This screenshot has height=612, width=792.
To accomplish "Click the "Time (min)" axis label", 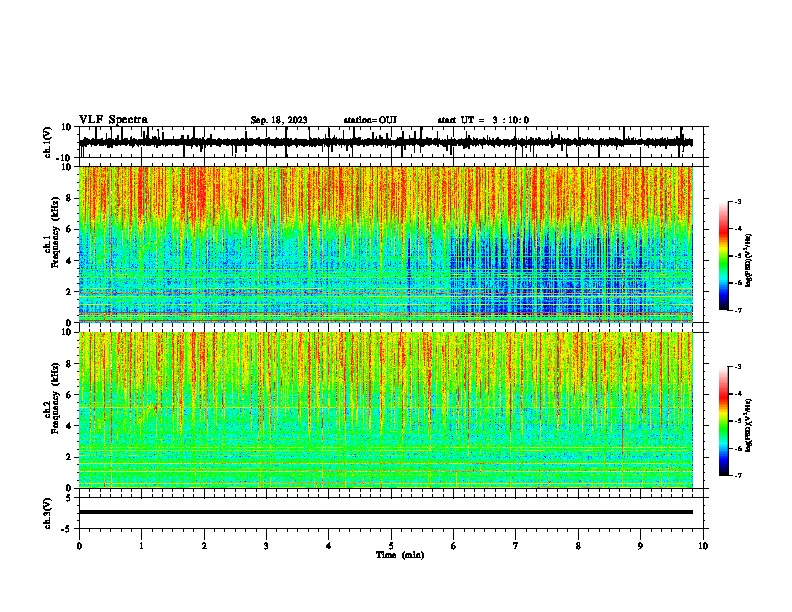I will [x=400, y=555].
